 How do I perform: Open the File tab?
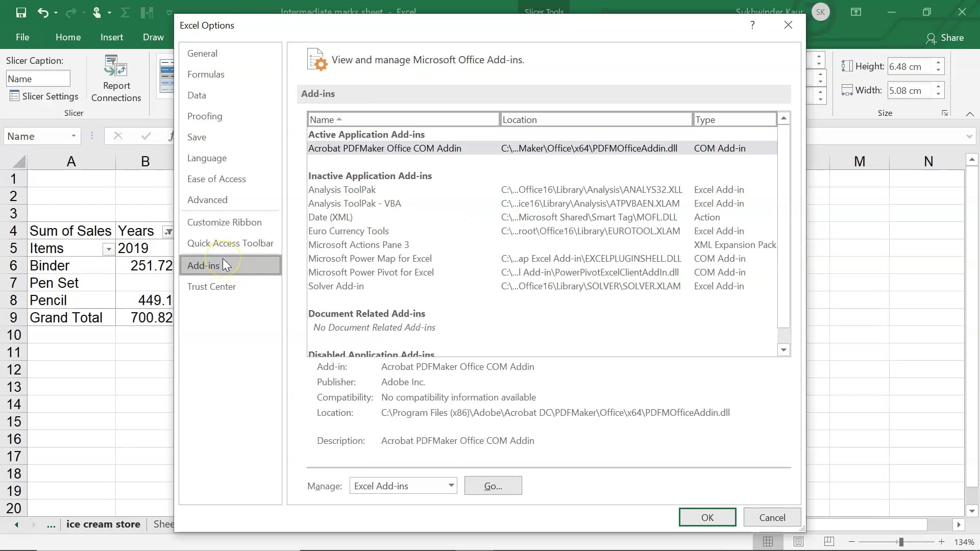(22, 37)
